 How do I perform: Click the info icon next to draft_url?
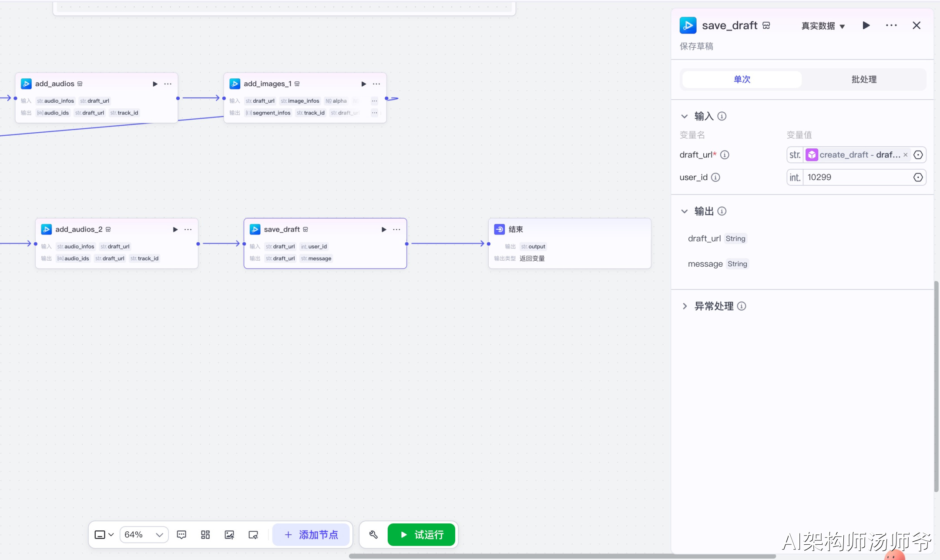tap(725, 154)
